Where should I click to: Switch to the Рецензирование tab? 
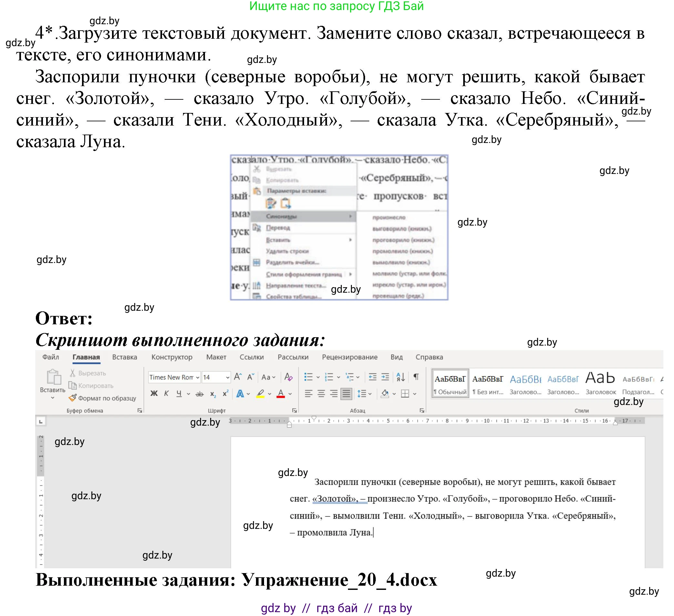pos(350,357)
